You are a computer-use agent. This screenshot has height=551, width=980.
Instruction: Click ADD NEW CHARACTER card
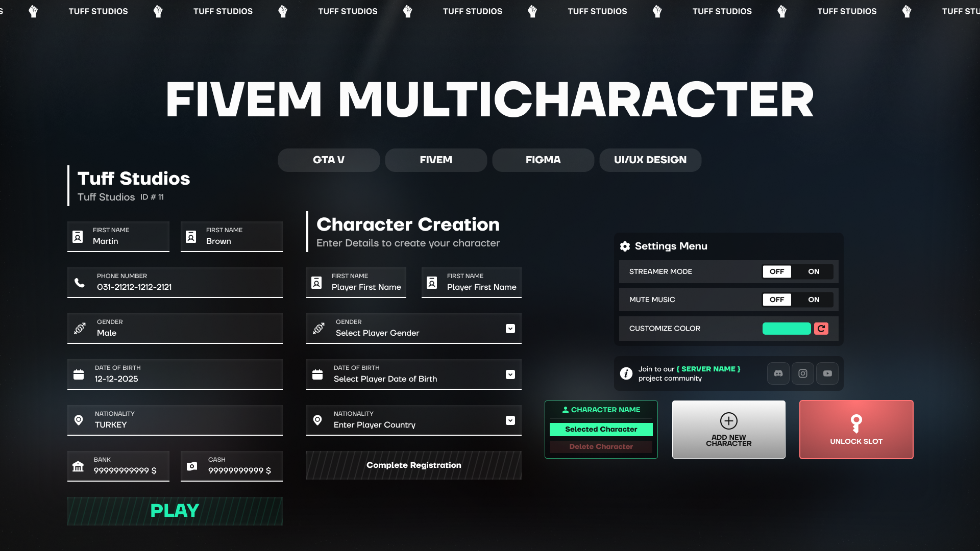click(729, 430)
